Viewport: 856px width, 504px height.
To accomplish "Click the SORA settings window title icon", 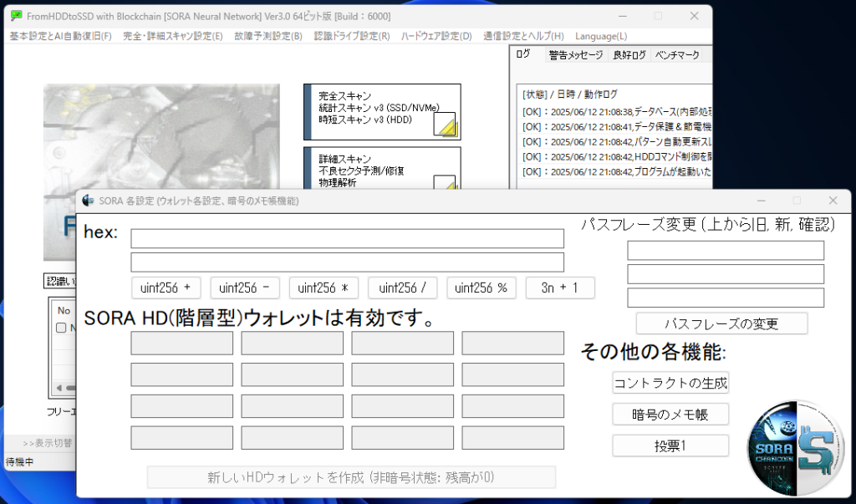I will point(88,201).
